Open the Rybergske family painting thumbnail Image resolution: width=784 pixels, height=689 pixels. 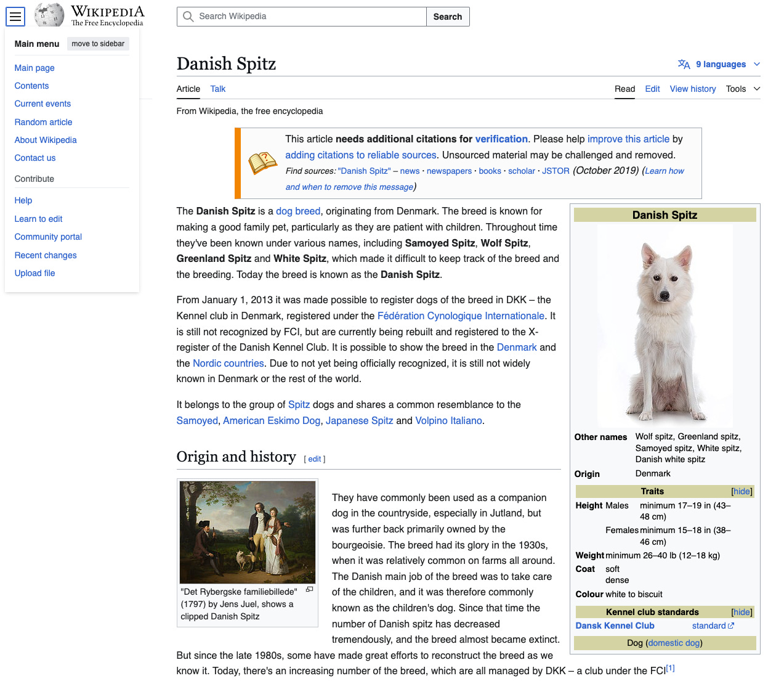click(248, 532)
